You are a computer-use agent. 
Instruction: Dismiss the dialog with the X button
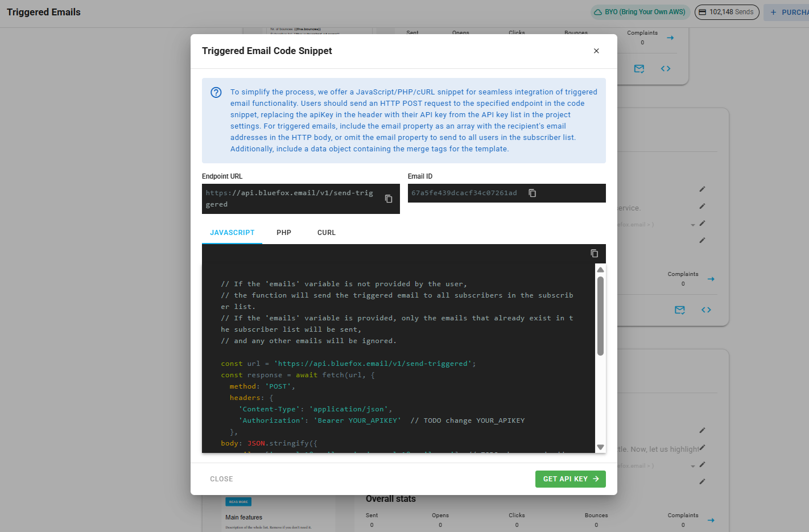pos(596,51)
